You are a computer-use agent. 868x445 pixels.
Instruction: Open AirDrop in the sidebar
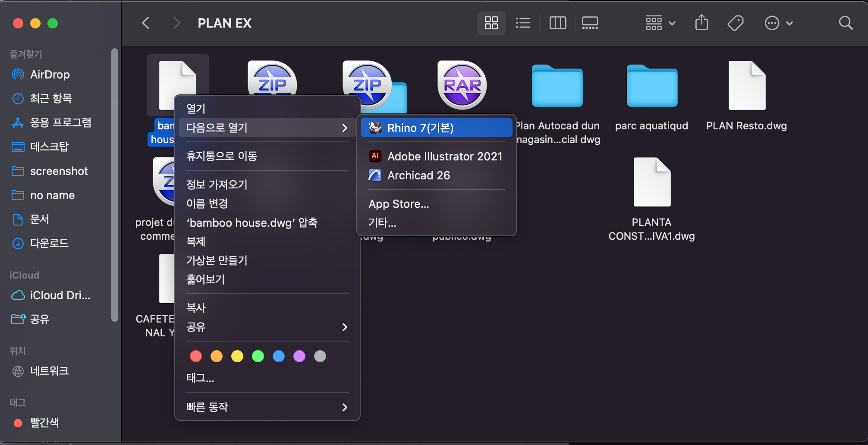50,75
